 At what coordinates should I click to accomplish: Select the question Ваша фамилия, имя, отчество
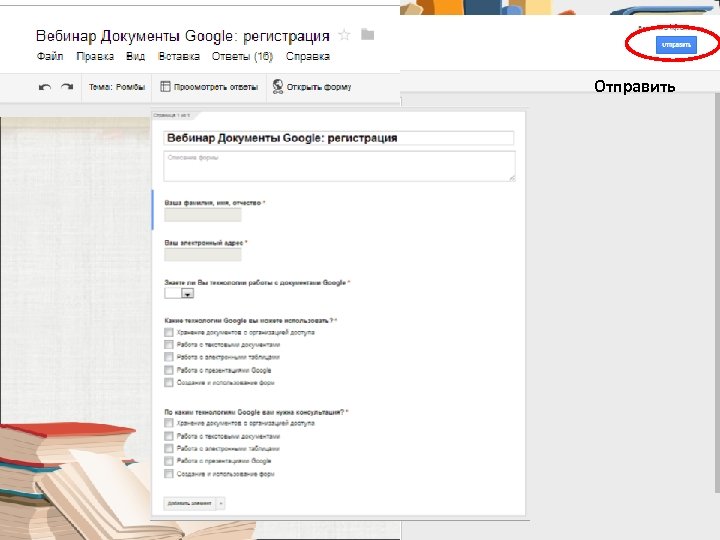pos(214,202)
